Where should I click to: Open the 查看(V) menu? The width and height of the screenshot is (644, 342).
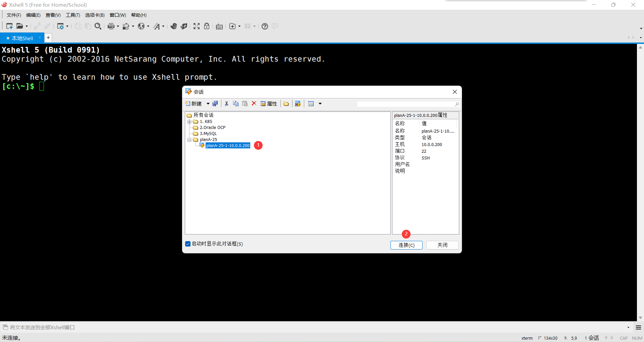(53, 15)
